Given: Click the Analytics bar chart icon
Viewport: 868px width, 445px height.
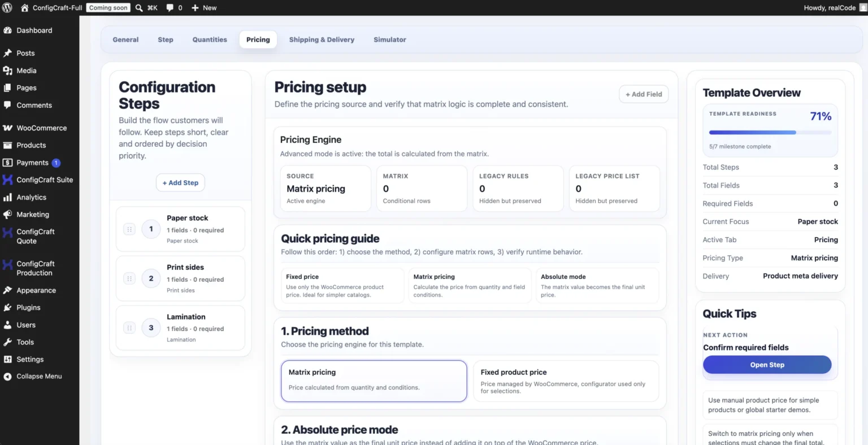Looking at the screenshot, I should point(7,198).
